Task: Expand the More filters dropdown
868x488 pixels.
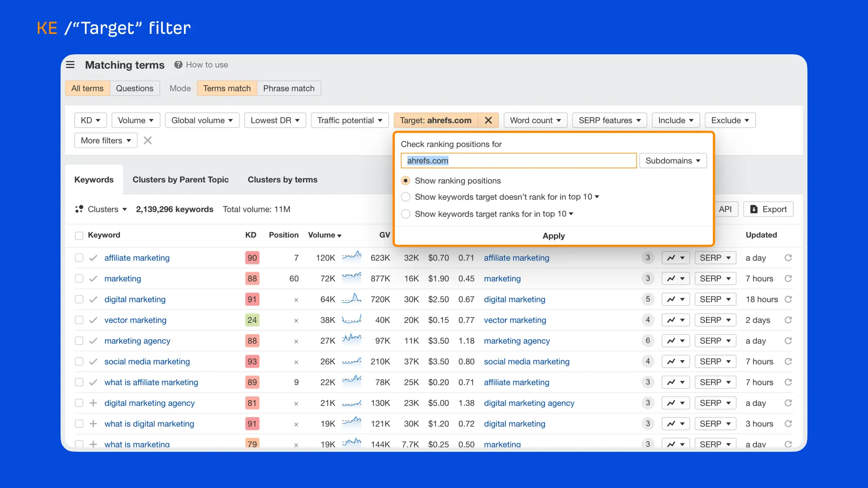Action: pos(106,140)
